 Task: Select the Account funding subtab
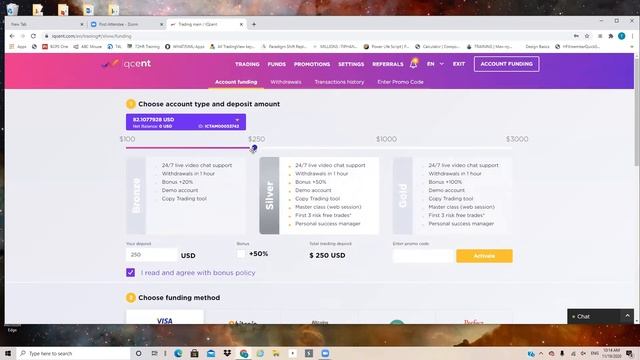coord(236,82)
